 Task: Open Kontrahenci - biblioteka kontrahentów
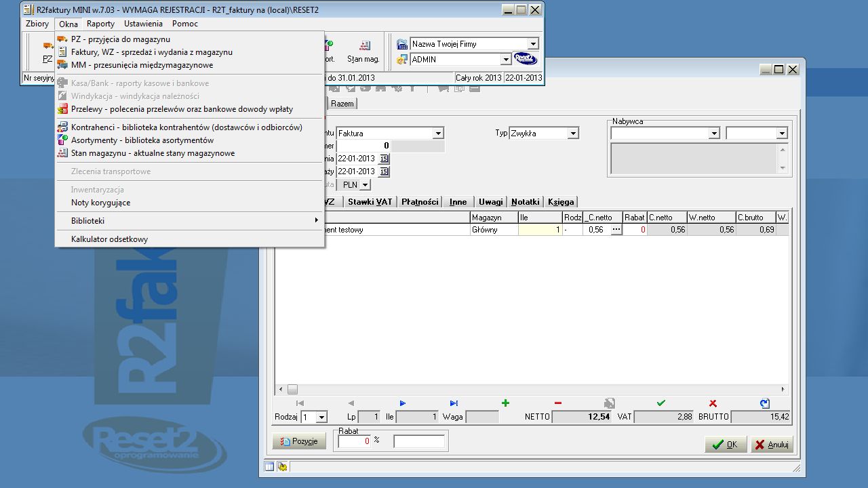pos(189,127)
